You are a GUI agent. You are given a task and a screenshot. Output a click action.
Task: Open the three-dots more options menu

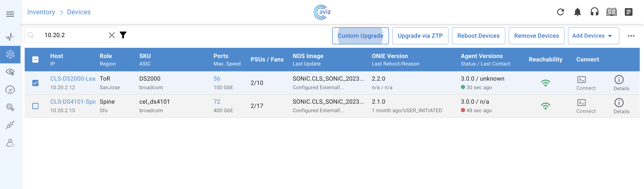point(631,36)
